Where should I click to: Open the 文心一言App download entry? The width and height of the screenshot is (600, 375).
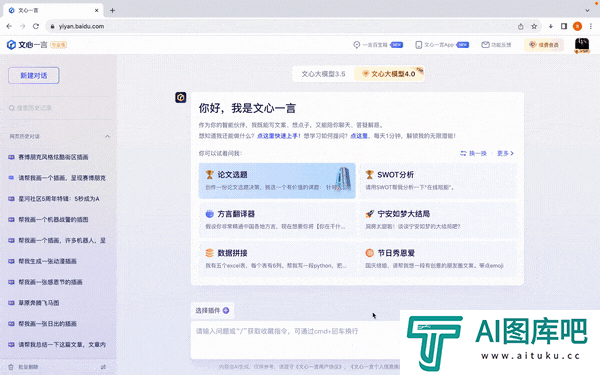[x=442, y=45]
